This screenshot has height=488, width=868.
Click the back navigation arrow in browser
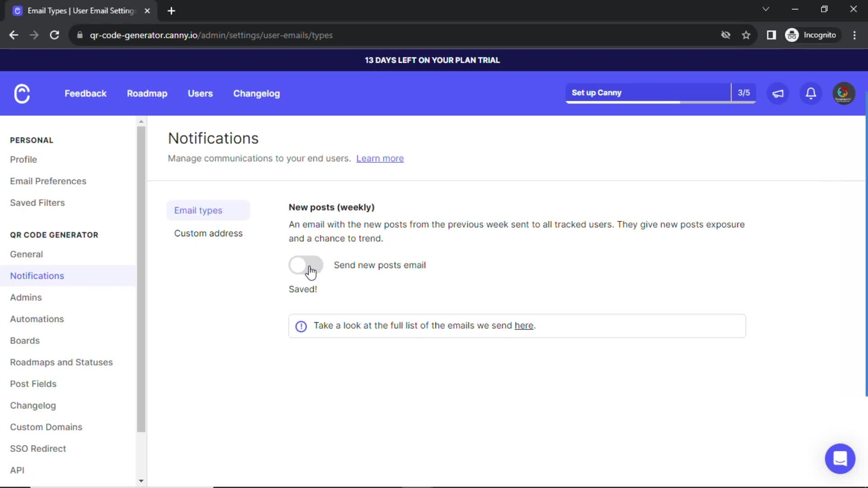[14, 34]
